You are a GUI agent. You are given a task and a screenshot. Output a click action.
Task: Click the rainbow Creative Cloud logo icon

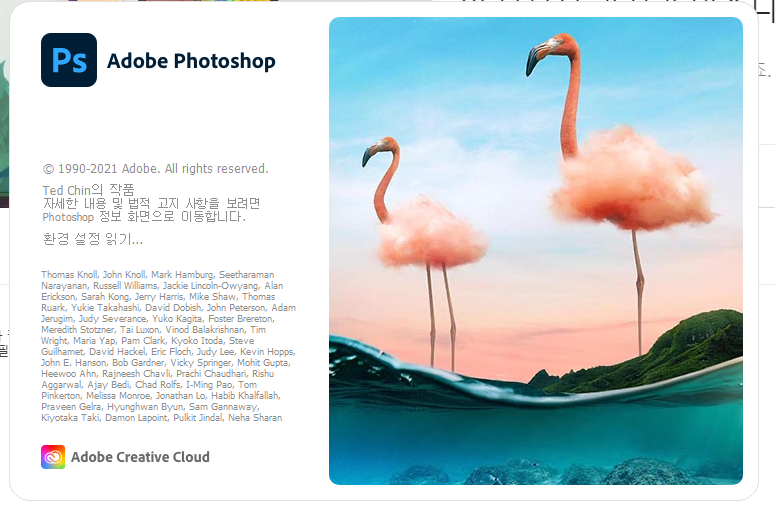click(53, 457)
